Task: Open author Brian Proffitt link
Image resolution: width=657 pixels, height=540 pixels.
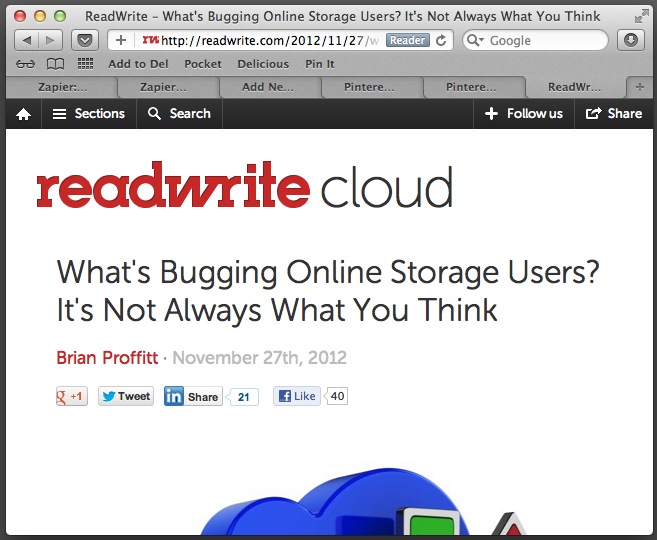Action: pos(107,358)
